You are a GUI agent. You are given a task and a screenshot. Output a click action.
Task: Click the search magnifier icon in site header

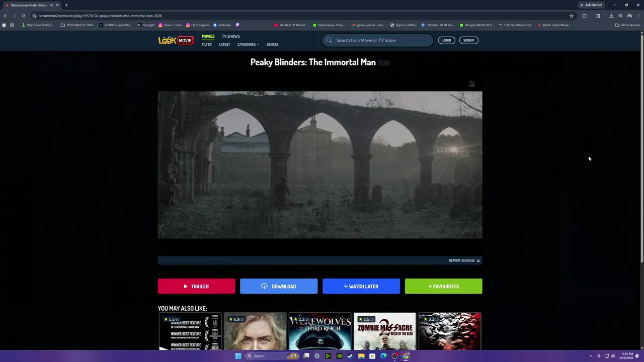[x=329, y=40]
